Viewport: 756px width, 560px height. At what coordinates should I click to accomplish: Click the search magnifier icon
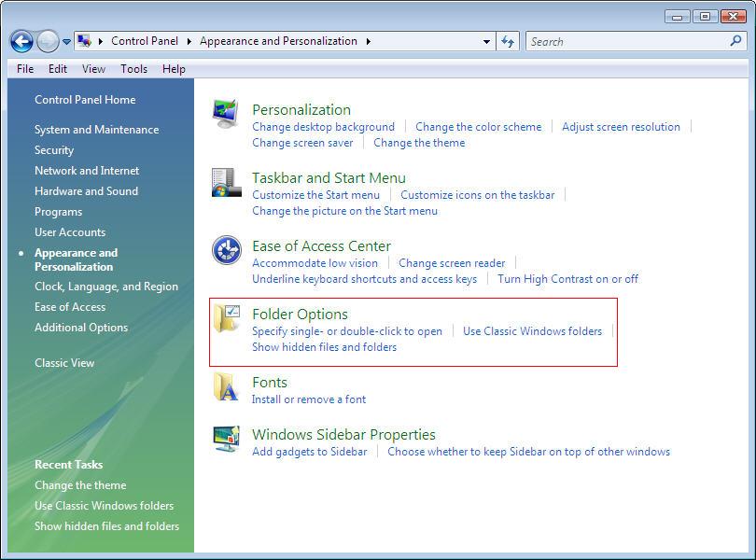coord(735,41)
